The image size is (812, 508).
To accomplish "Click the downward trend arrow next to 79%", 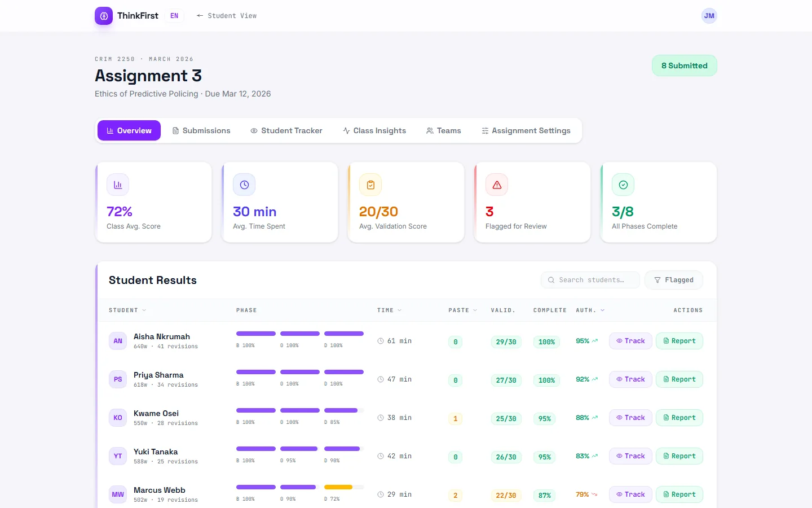I will 594,494.
